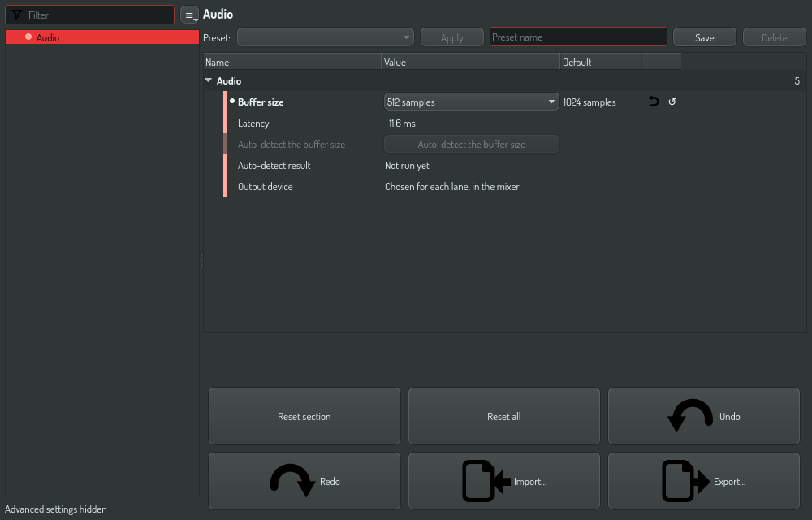Click the reset-to-default icon for Buffer size
Viewport: 812px width, 520px height.
click(672, 102)
